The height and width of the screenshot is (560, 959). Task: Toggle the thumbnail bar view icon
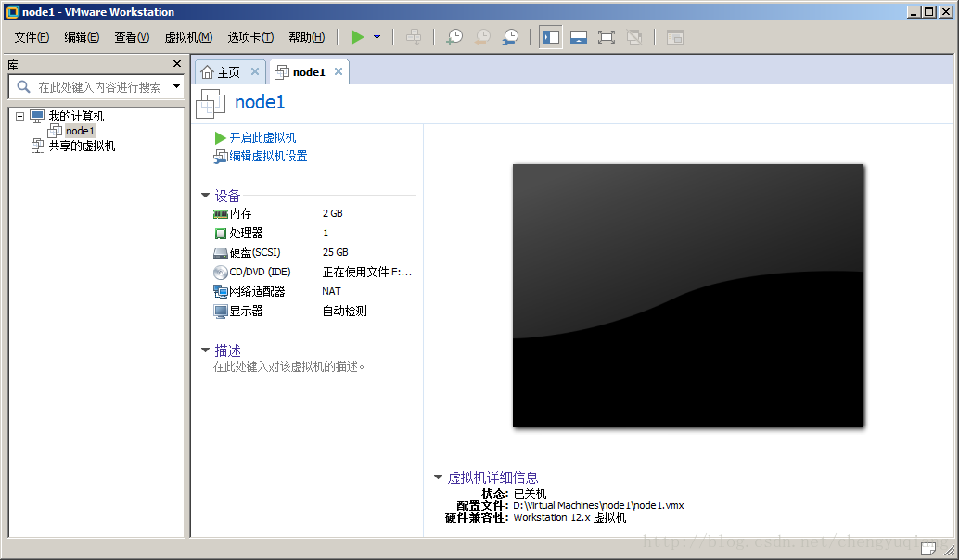pyautogui.click(x=579, y=37)
